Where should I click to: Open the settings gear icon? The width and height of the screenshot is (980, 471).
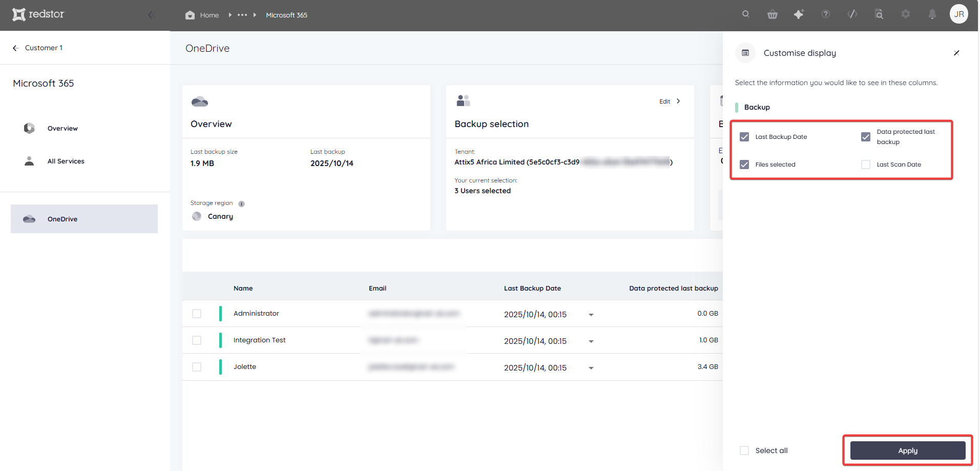tap(906, 14)
